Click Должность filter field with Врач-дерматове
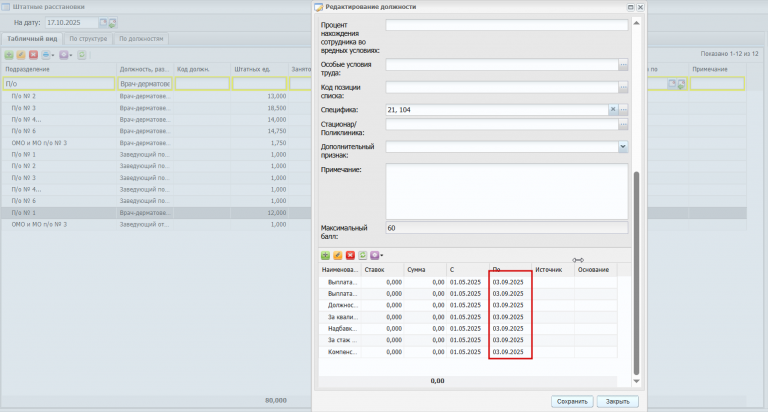Screen dimensions: 768x412 coord(145,84)
